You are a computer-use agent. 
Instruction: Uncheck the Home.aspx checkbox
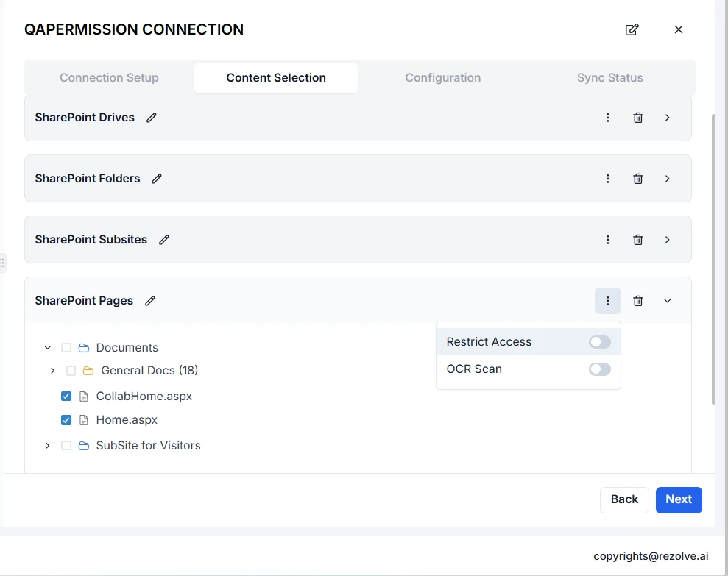click(66, 420)
